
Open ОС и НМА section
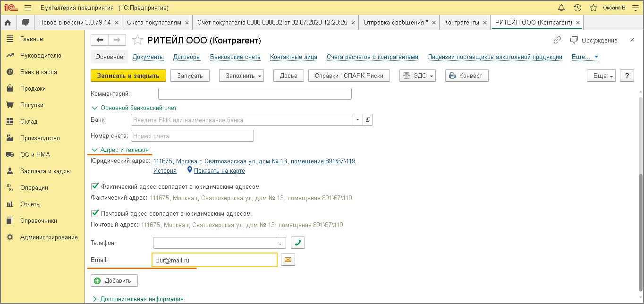[x=35, y=154]
